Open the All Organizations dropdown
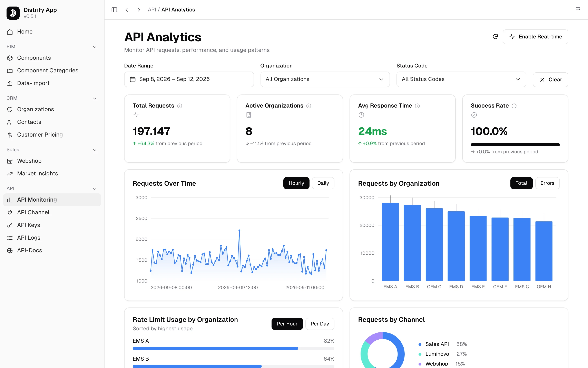This screenshot has height=368, width=588. (325, 79)
